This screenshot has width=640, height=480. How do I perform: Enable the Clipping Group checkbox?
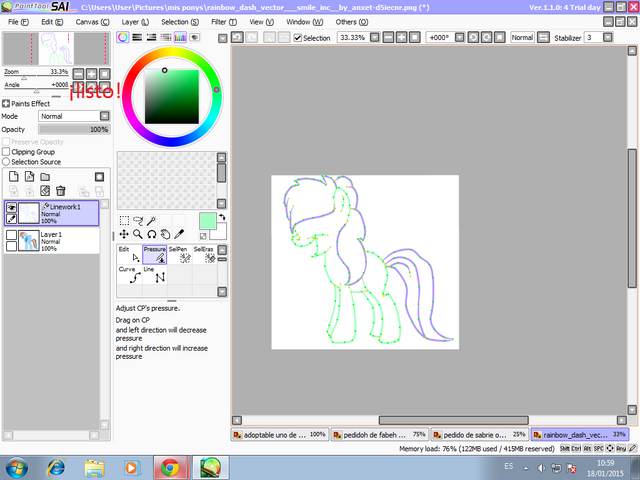click(6, 152)
